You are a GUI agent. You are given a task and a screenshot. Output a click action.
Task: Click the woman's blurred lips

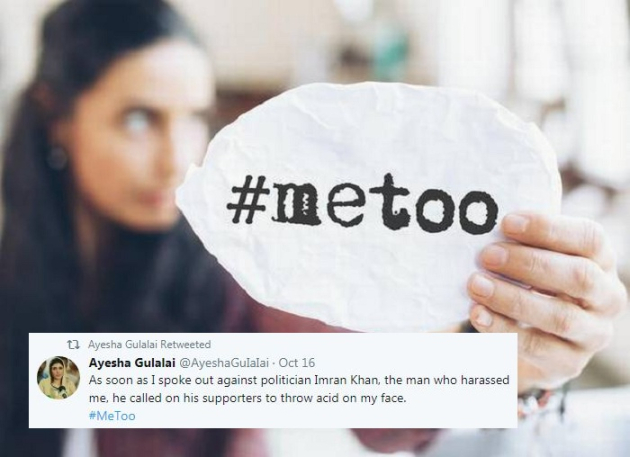[x=149, y=197]
